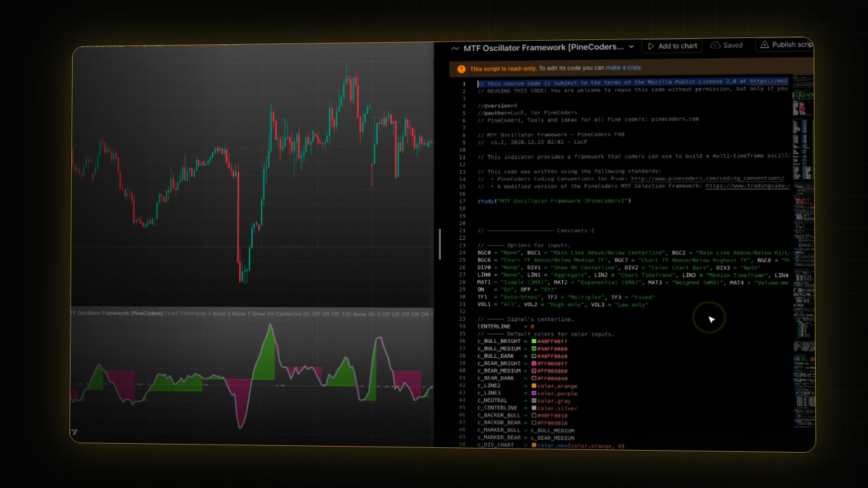Click the color.purple swatch on the c_LINE3 line
The height and width of the screenshot is (488, 868).
pos(534,393)
